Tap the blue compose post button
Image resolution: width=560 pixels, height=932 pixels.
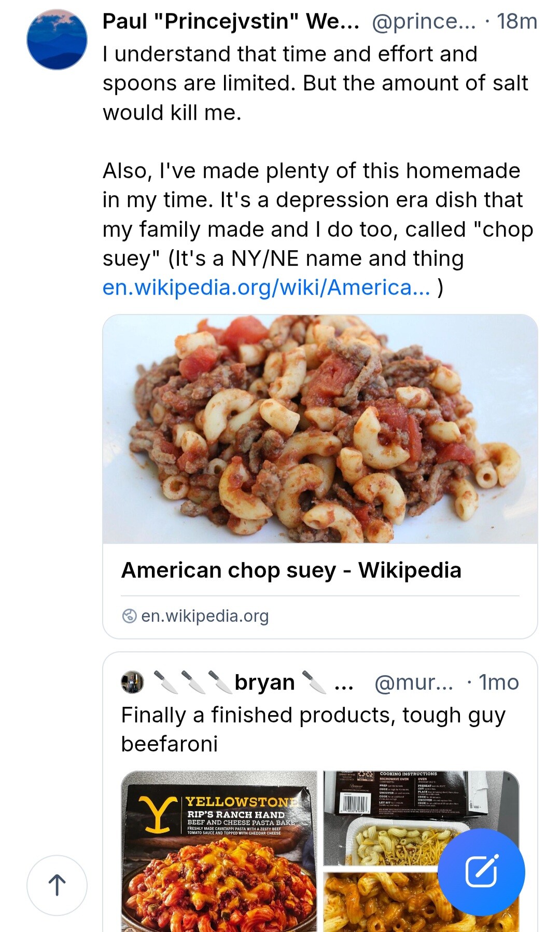(481, 872)
